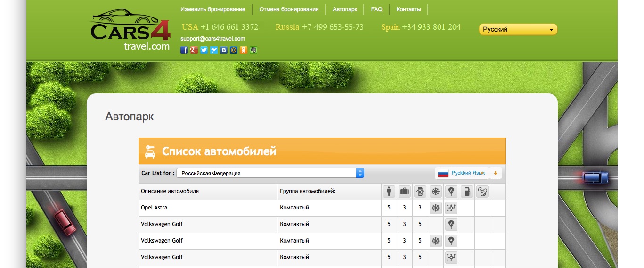Image resolution: width=644 pixels, height=268 pixels.
Task: Click automatic icon in Golf row without snowflake
Action: 451,224
